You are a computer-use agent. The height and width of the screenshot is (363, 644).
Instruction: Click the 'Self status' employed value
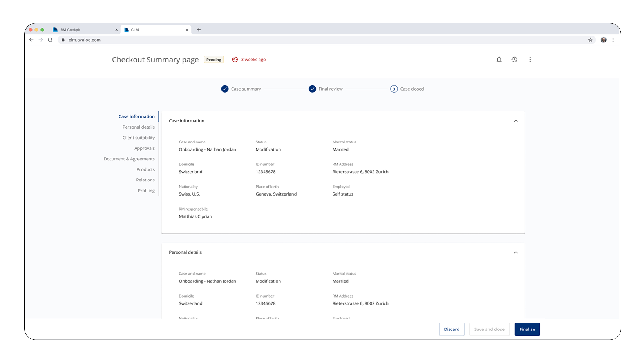tap(343, 194)
